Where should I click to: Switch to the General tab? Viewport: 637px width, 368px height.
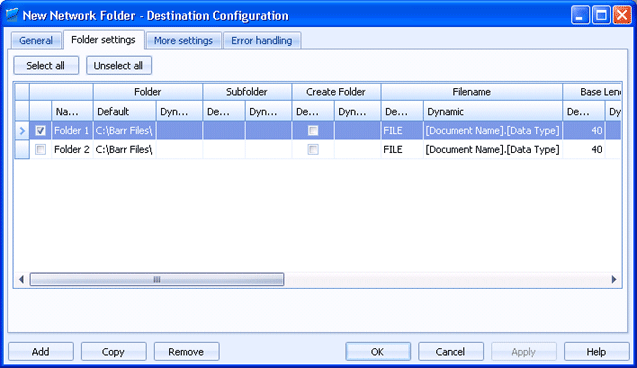click(36, 40)
